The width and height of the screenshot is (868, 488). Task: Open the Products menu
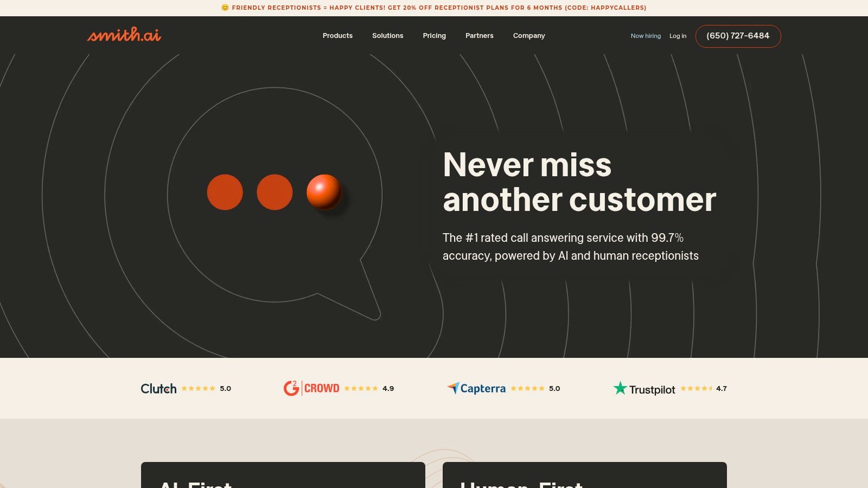(x=337, y=36)
